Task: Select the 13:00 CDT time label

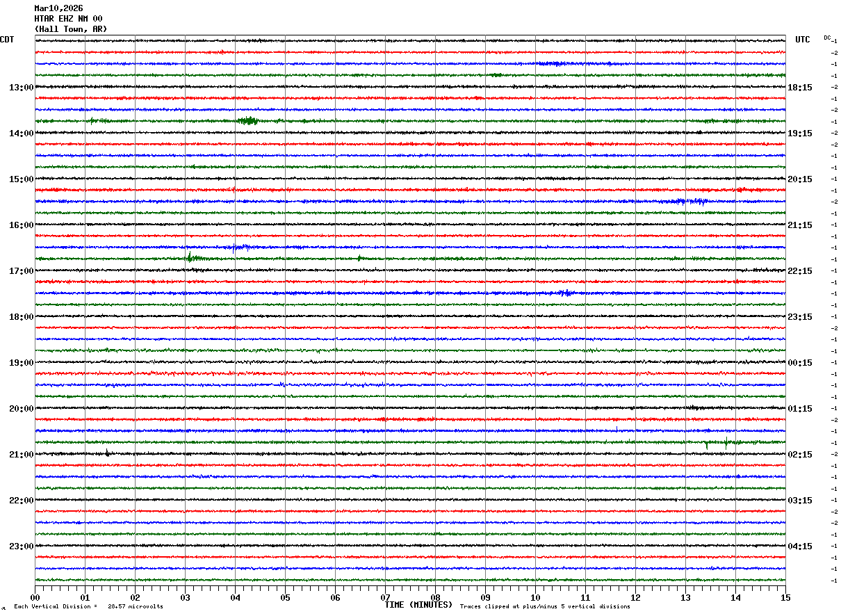Action: tap(22, 88)
